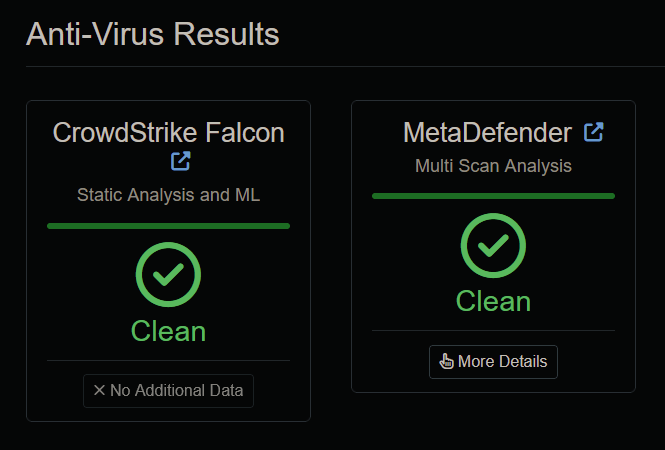The width and height of the screenshot is (665, 450).
Task: Click the X icon beside No Additional Data
Action: (x=99, y=391)
